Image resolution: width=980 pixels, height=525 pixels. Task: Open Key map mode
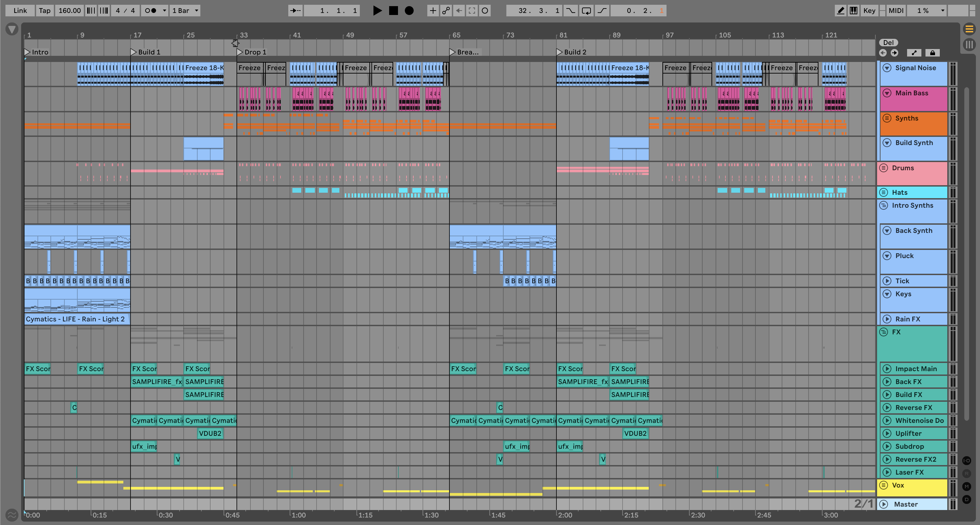coord(869,11)
